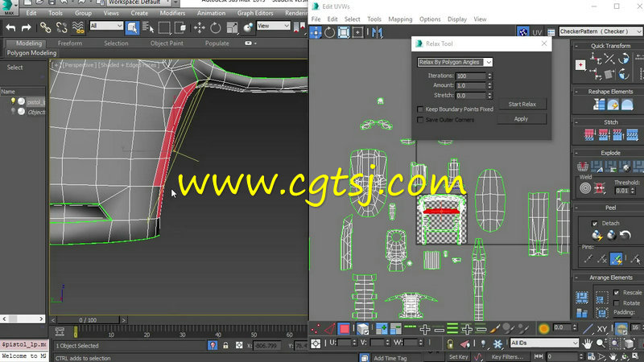The image size is (644, 362).
Task: Toggle Rotate checkbox in Arrange Elements
Action: [616, 303]
